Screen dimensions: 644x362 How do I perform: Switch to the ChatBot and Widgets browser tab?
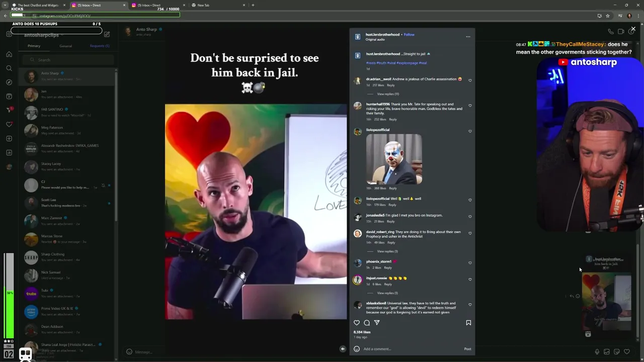[38, 5]
